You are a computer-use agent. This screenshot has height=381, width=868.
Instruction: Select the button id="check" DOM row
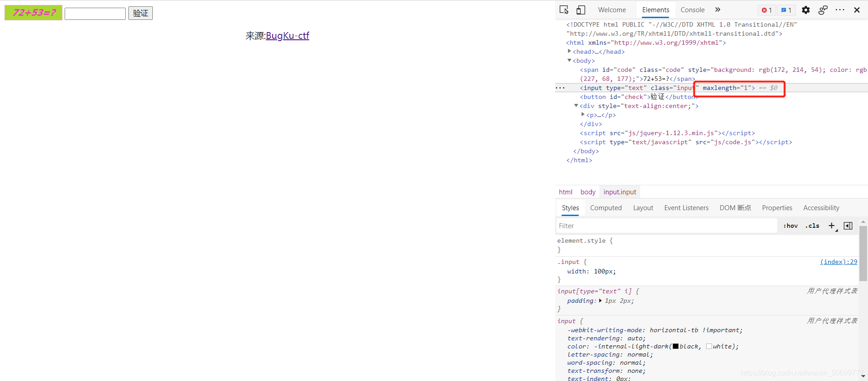pyautogui.click(x=639, y=97)
